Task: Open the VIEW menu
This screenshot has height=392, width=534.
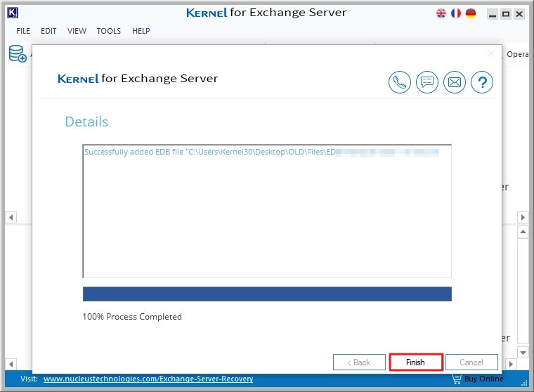Action: (77, 31)
